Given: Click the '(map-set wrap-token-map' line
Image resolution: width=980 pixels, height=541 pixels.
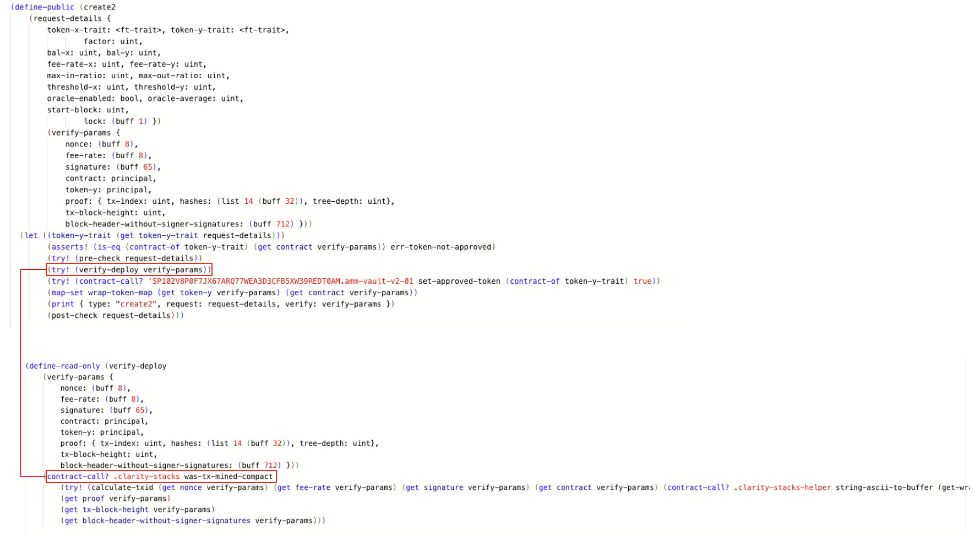Looking at the screenshot, I should (x=232, y=293).
